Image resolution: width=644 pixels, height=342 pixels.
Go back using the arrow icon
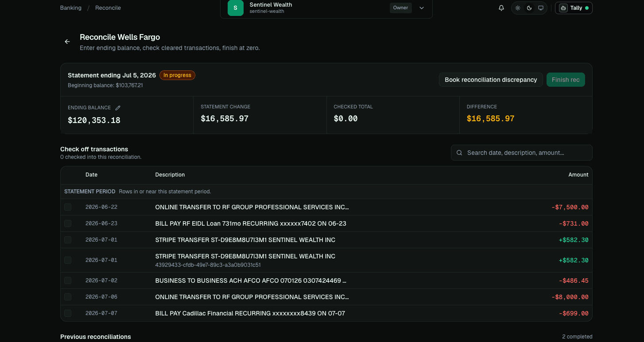tap(67, 42)
